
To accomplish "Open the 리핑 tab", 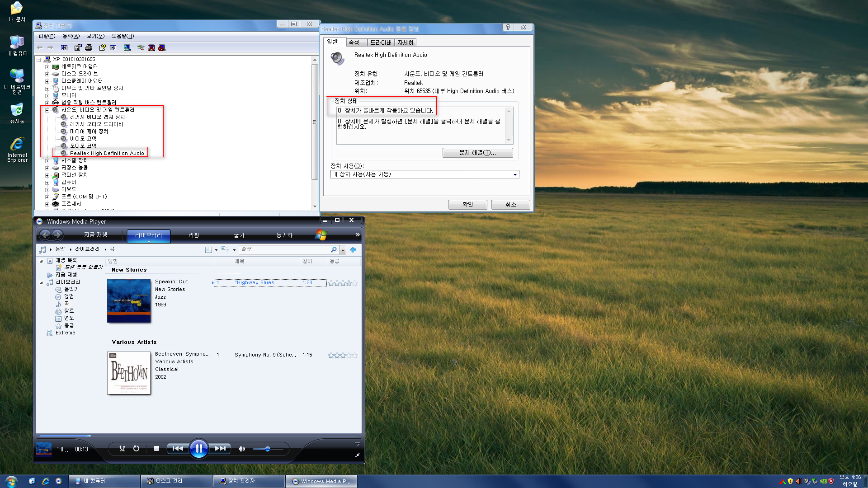I will [x=193, y=235].
